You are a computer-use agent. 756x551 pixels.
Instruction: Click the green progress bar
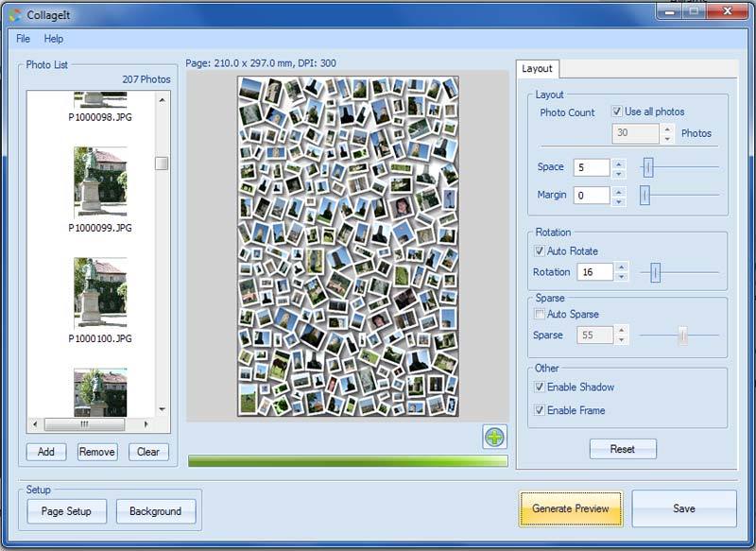tap(348, 461)
